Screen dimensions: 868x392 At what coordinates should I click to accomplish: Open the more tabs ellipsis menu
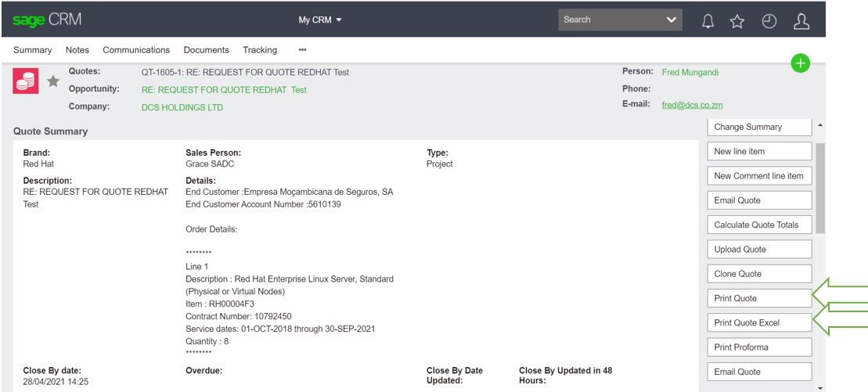302,50
